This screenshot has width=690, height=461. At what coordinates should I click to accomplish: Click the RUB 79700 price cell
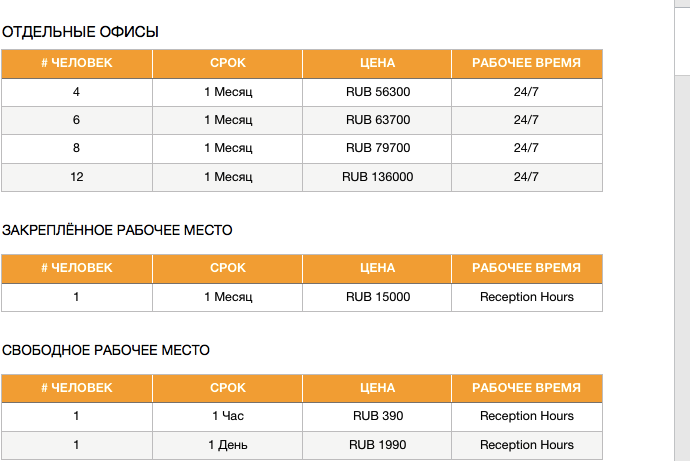(x=377, y=148)
